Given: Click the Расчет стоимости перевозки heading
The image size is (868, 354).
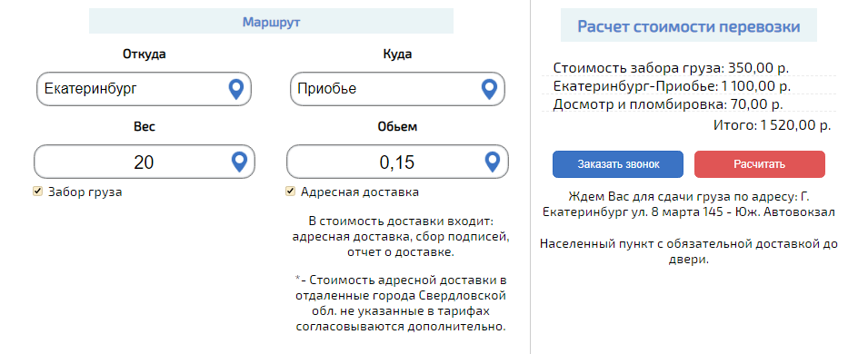Looking at the screenshot, I should (x=689, y=26).
